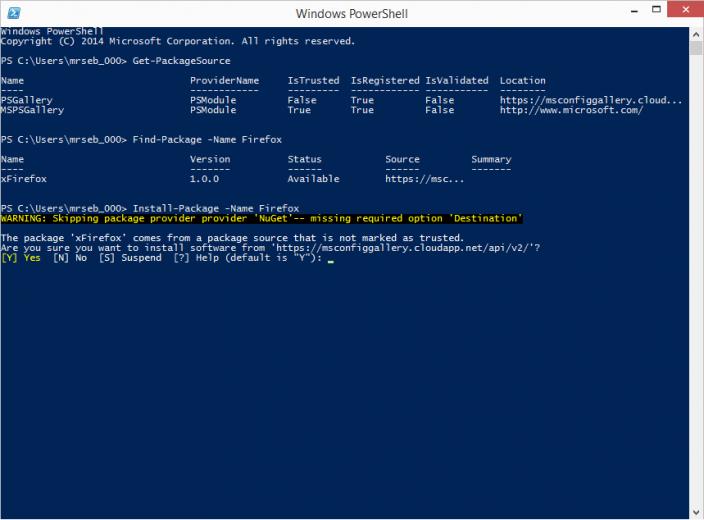
Task: Click the Windows PowerShell title text
Action: (x=352, y=14)
